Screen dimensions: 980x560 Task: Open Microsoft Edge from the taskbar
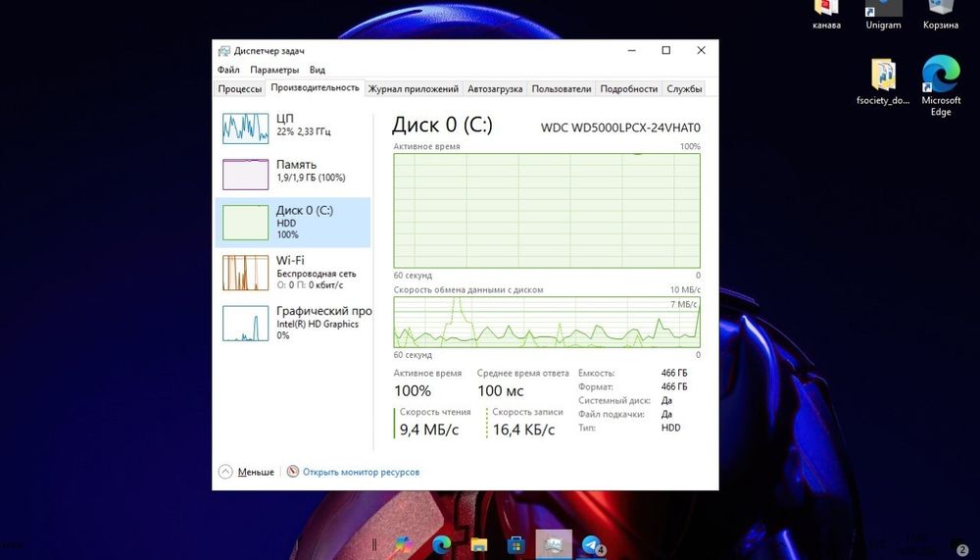442,544
